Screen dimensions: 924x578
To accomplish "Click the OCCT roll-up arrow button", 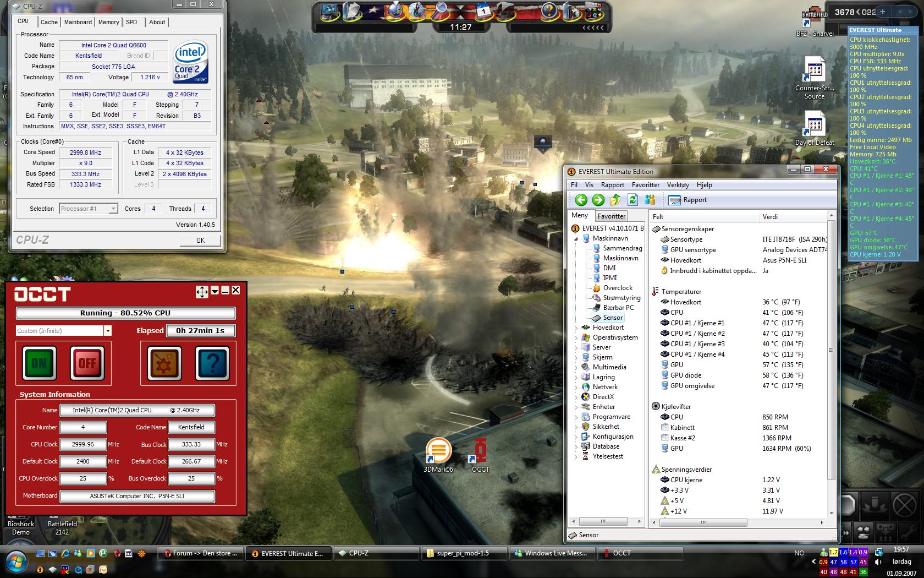I will (215, 291).
